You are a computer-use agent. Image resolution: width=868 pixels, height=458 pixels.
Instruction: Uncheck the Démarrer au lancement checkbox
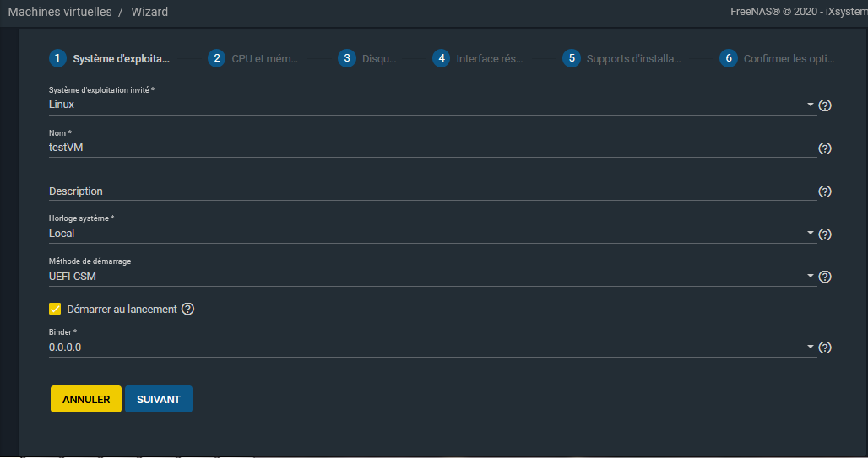pos(56,309)
